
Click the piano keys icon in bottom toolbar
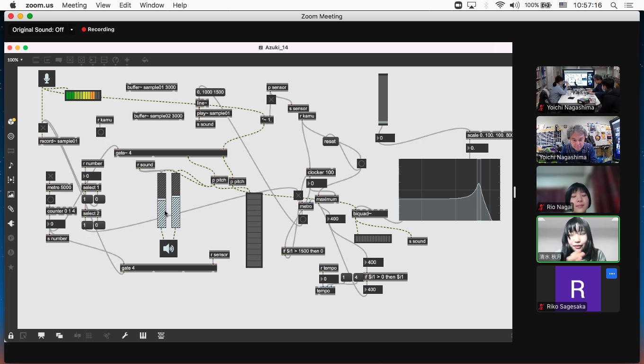tap(143, 336)
